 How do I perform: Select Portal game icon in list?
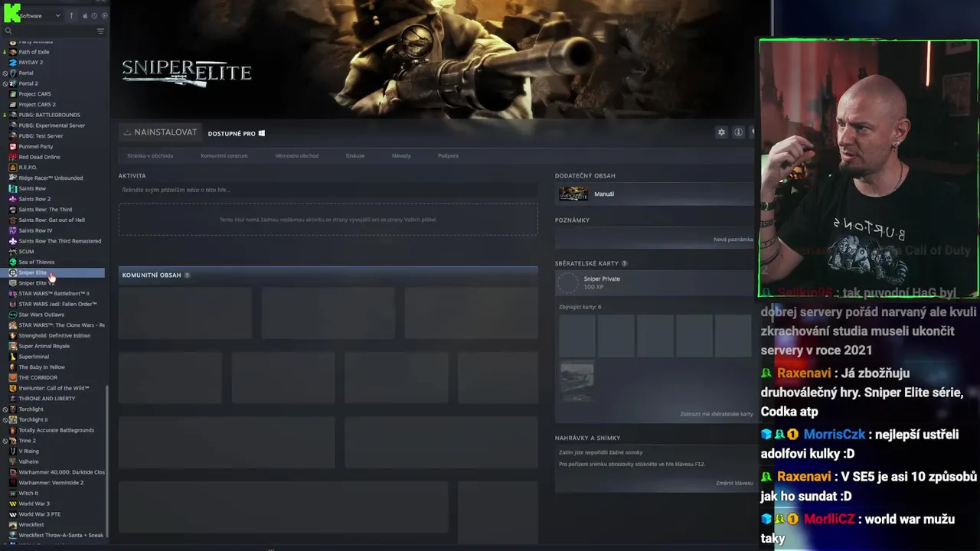12,73
